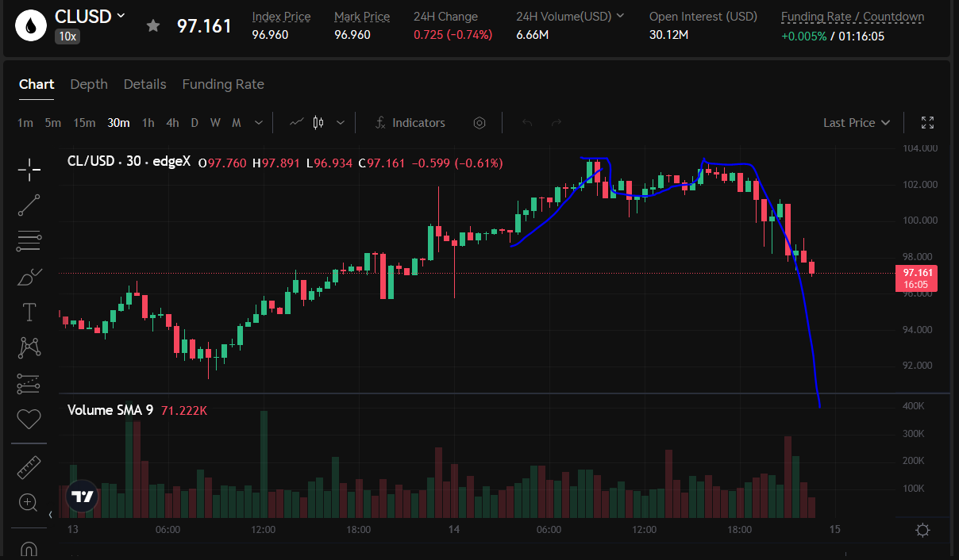Click the Index Price label

(x=281, y=17)
